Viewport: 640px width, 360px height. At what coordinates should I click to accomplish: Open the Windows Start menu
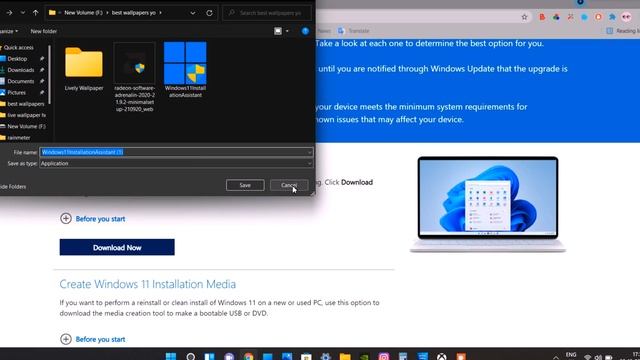(x=171, y=356)
